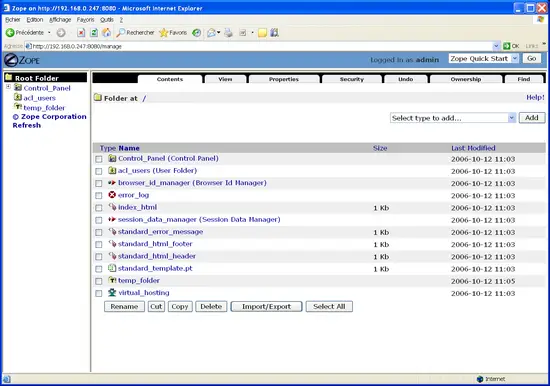Viewport: 550px width, 386px height.
Task: Click the standard_template.pt page template icon
Action: point(112,268)
